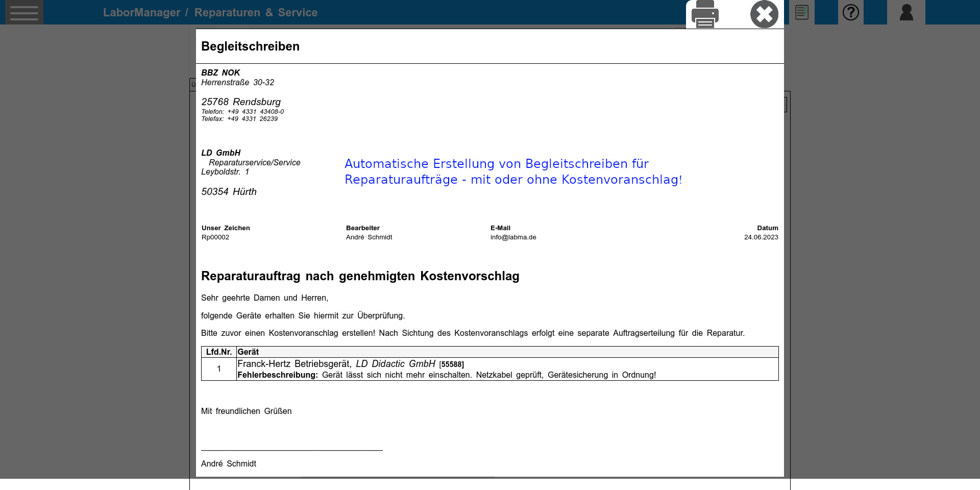Image resolution: width=980 pixels, height=490 pixels.
Task: Click the 25768 Rendsburg line
Action: click(x=241, y=102)
